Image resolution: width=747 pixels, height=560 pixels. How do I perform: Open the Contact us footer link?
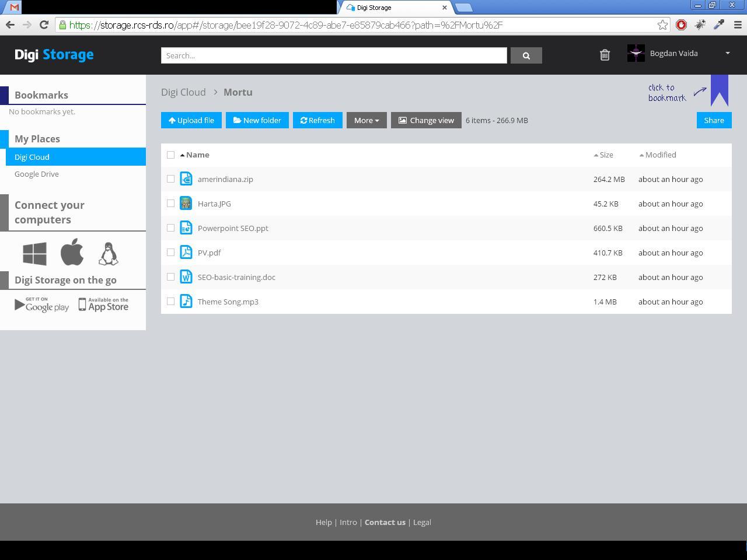385,522
